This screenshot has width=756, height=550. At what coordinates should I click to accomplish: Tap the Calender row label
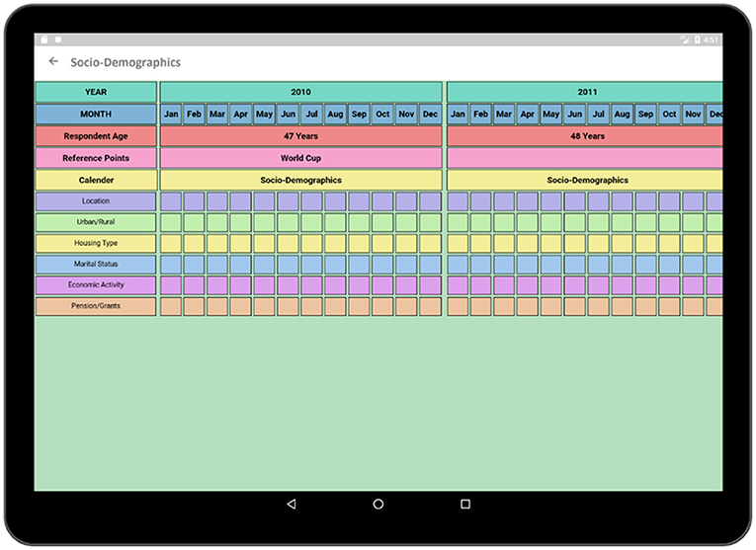coord(96,180)
